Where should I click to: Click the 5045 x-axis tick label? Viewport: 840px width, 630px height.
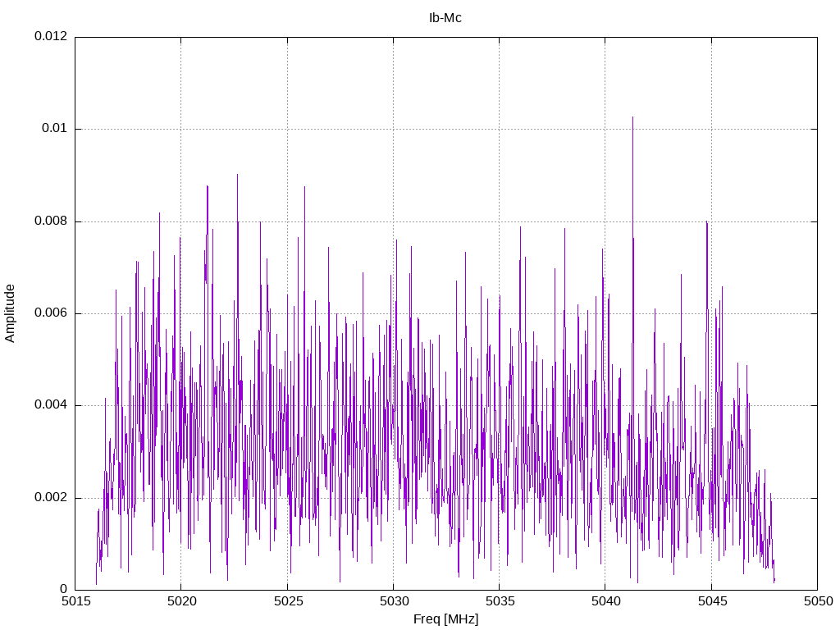coord(712,601)
